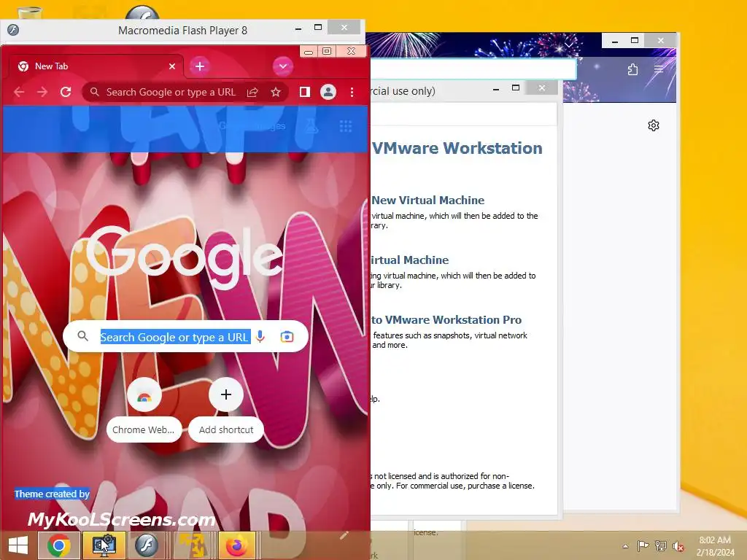Search by image with the Lens camera icon
The height and width of the screenshot is (560, 747).
(x=287, y=337)
